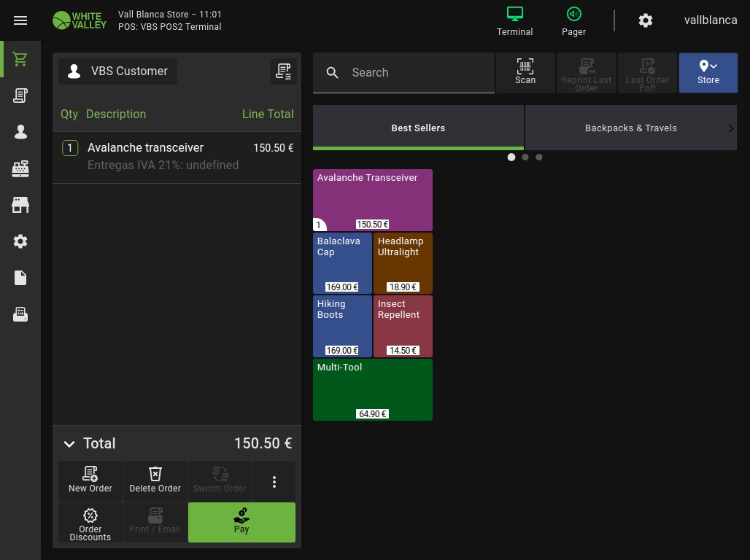Collapse the Total section chevron
Screen dimensions: 750x560
pos(69,444)
